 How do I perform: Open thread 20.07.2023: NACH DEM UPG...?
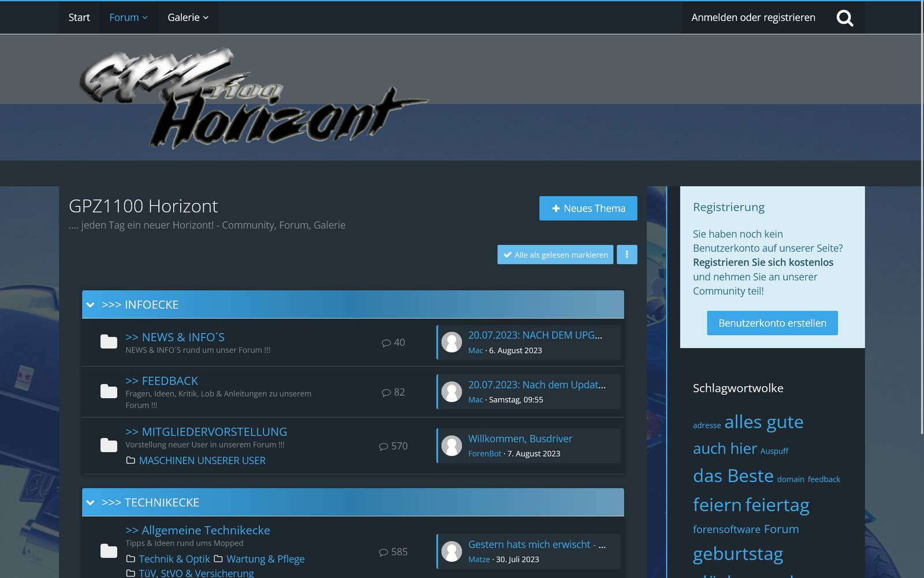(x=535, y=335)
